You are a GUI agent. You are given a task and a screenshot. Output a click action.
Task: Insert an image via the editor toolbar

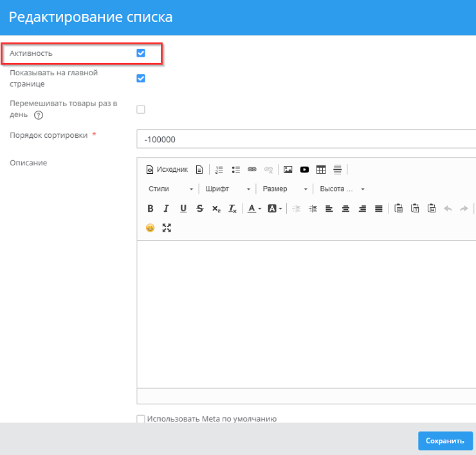click(288, 170)
